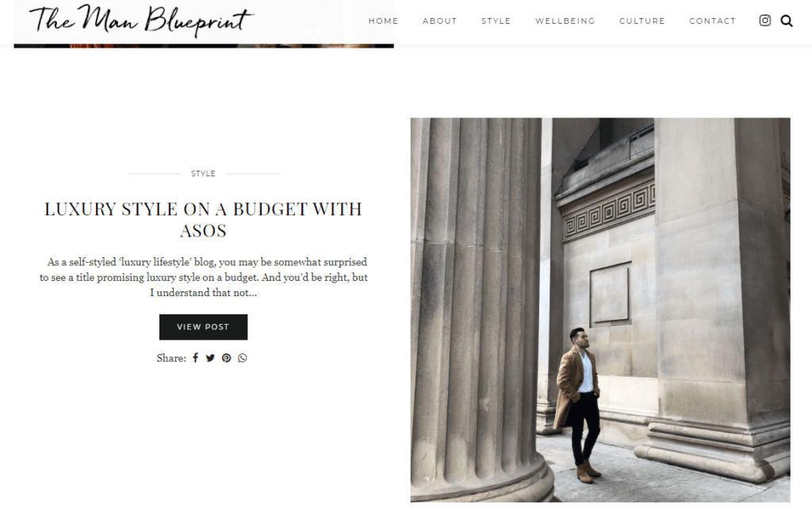
Task: Go to the Home menu item
Action: point(383,21)
